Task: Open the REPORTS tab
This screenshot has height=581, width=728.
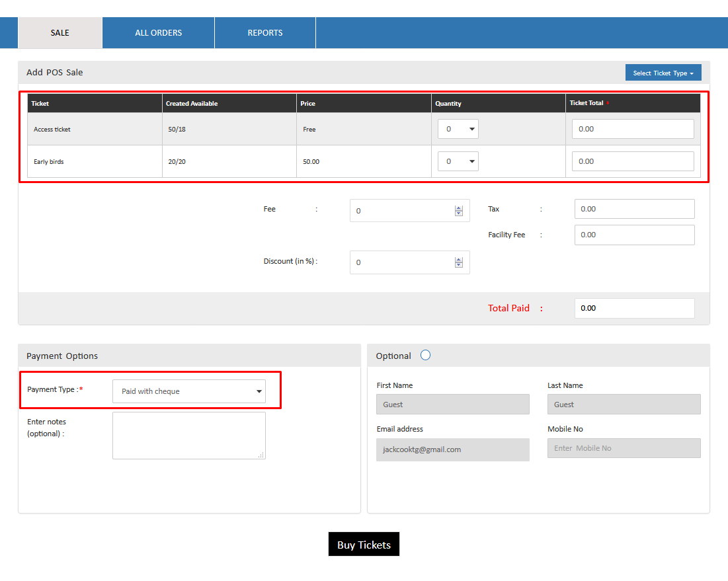Action: click(265, 33)
